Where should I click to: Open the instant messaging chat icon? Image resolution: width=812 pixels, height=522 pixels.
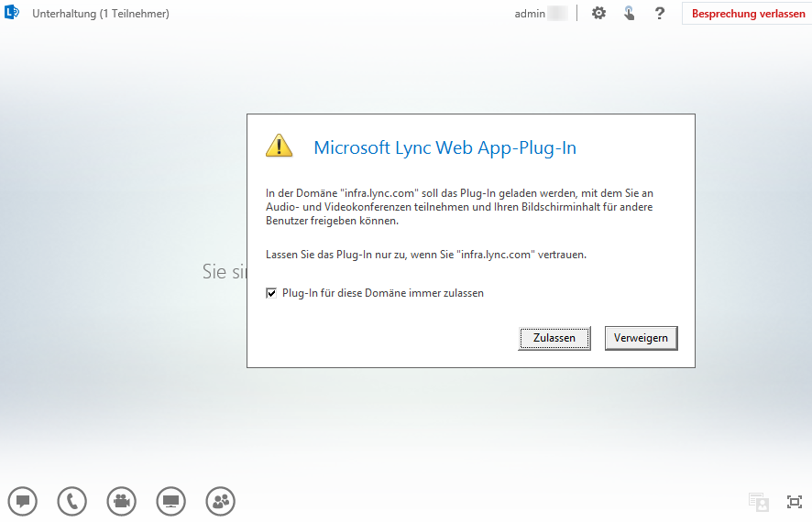point(23,501)
